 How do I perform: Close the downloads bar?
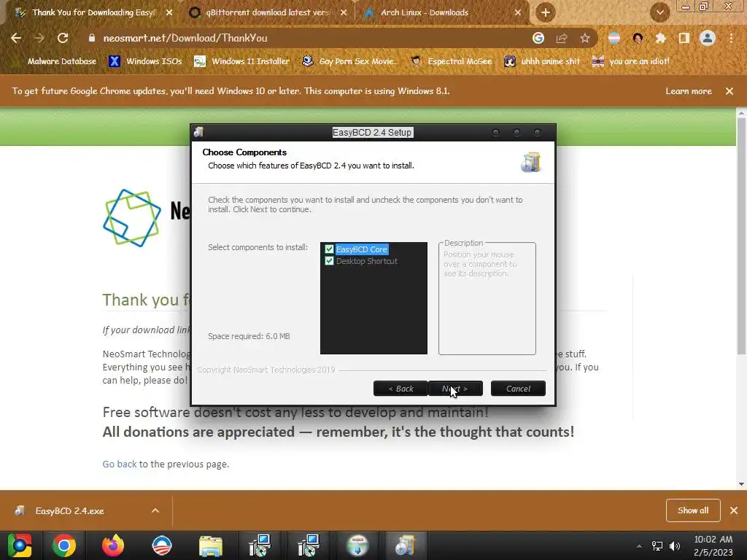(x=734, y=510)
